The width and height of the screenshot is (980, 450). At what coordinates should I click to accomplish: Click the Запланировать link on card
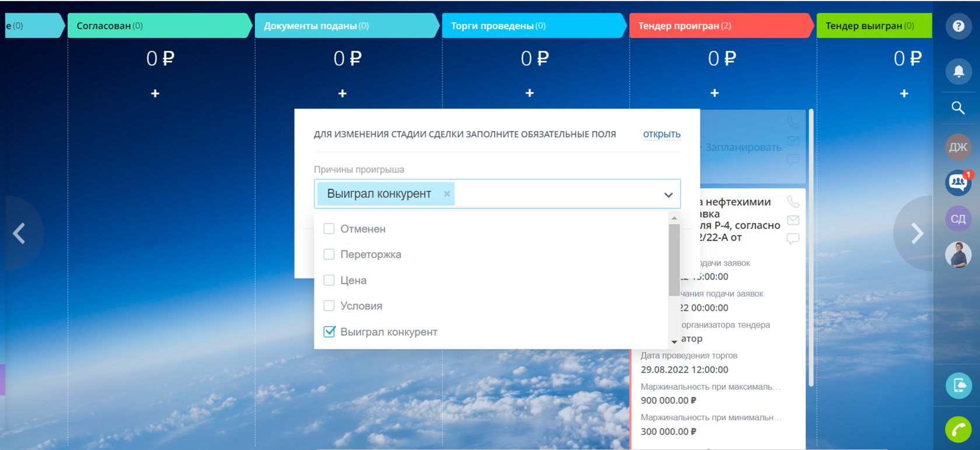pos(743,148)
